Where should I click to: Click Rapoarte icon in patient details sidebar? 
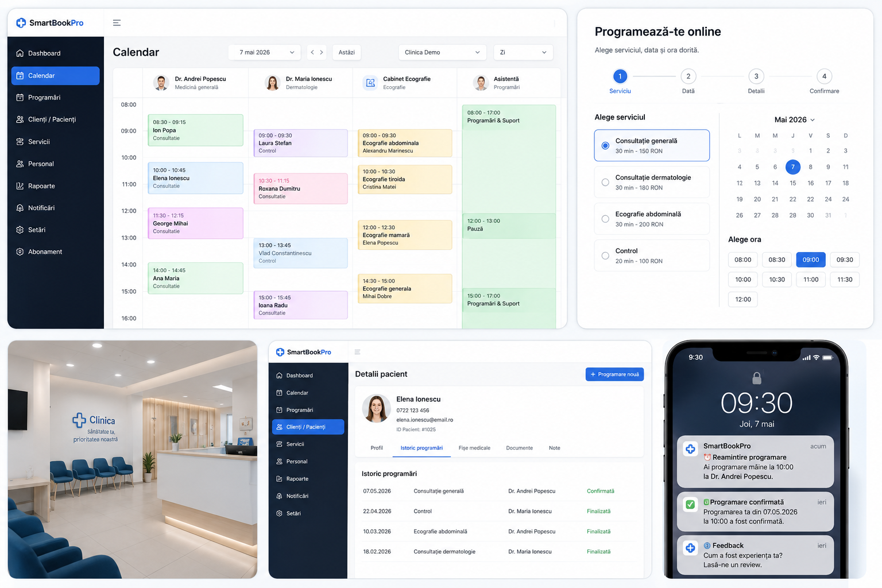[x=280, y=479]
